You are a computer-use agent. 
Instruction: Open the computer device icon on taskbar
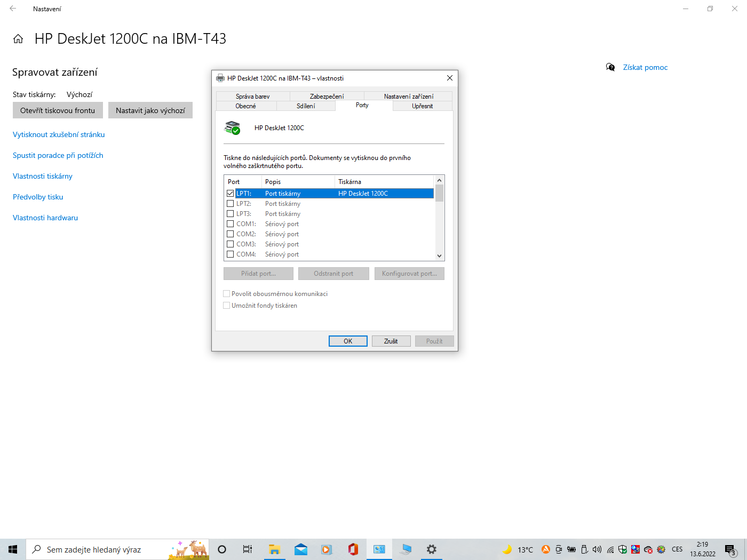coord(406,549)
